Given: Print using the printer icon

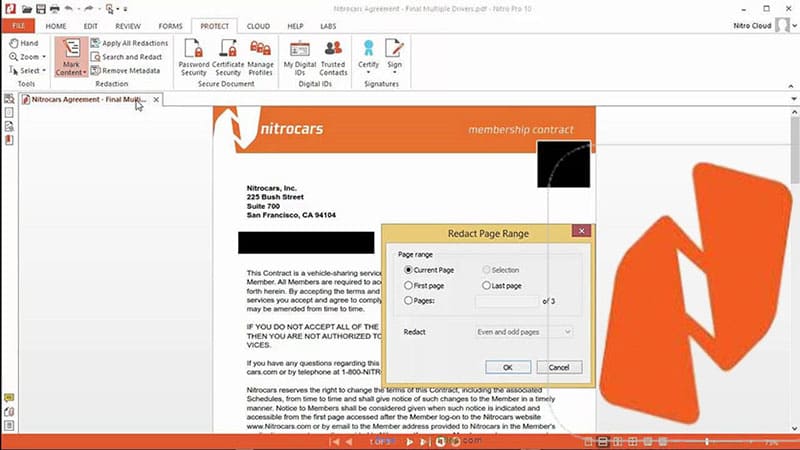Looking at the screenshot, I should pos(55,9).
